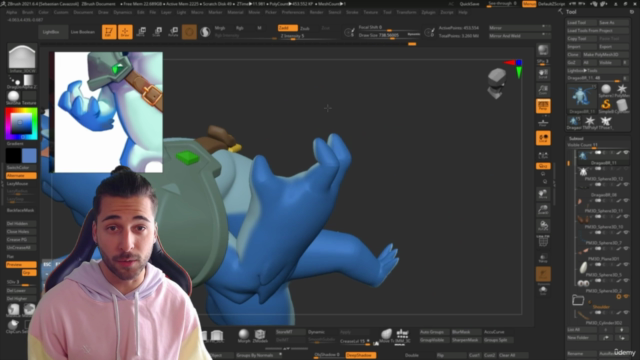This screenshot has width=640, height=360.
Task: Open the Stroke menu
Action: click(x=352, y=12)
